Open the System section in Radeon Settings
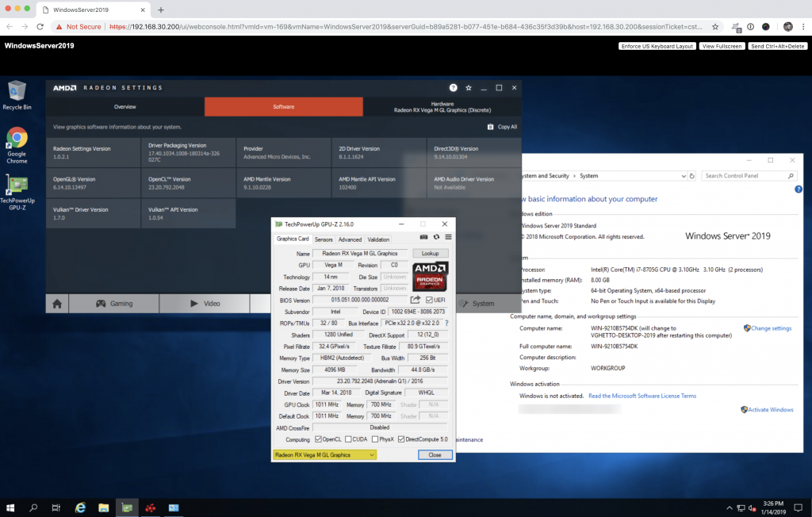Viewport: 812px width, 517px height. (477, 304)
